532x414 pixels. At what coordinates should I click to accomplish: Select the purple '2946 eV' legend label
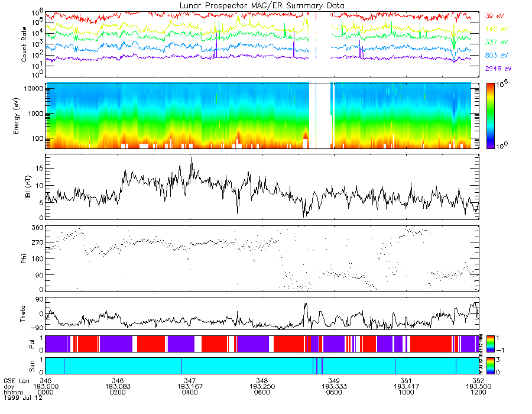498,69
